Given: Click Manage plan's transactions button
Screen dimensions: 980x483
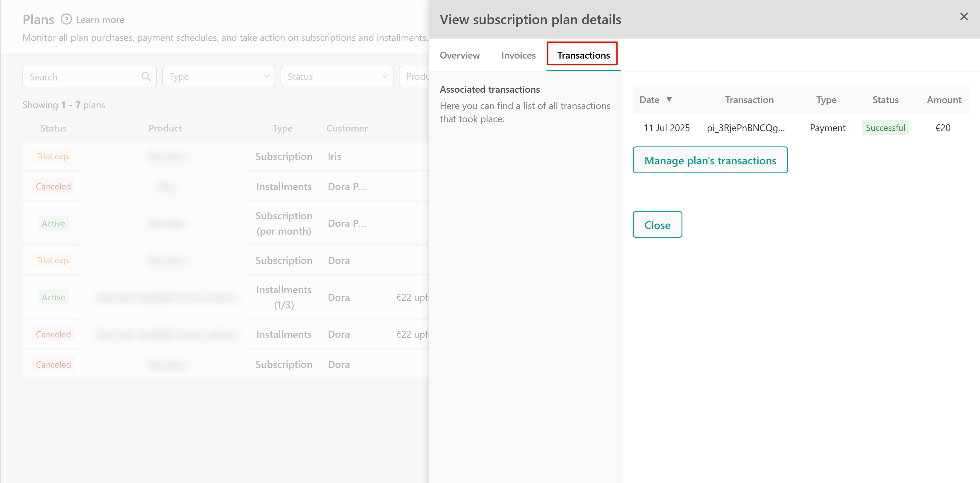Looking at the screenshot, I should (710, 160).
